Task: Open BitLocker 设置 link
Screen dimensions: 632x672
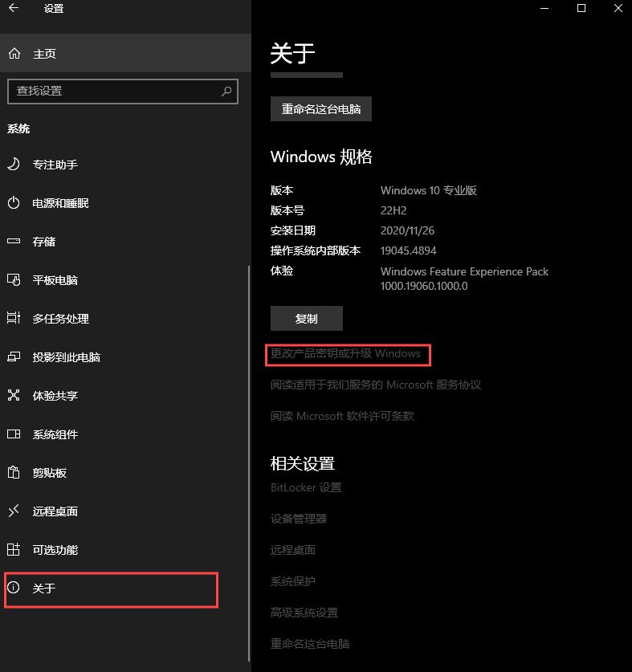Action: 306,487
